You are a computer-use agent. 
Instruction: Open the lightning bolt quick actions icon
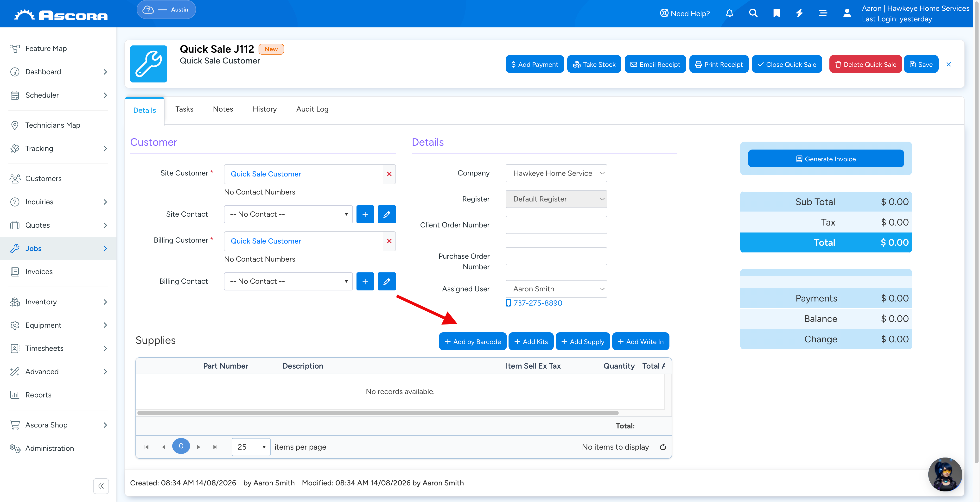tap(799, 13)
